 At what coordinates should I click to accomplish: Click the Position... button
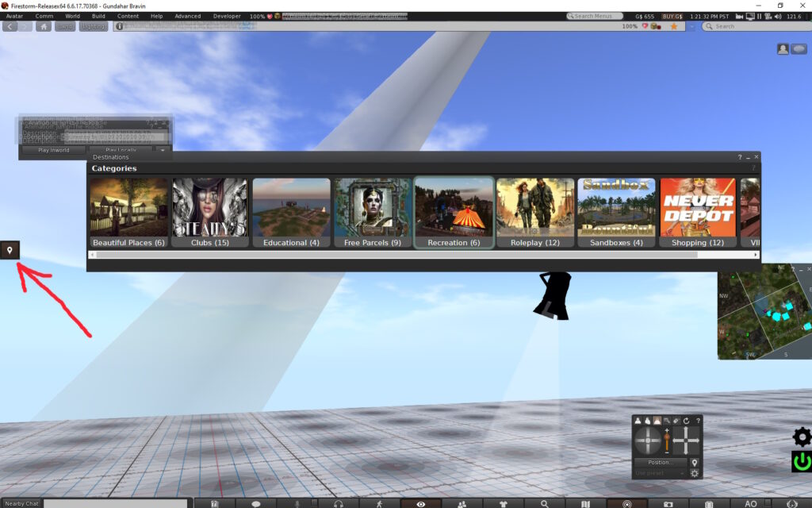[660, 462]
